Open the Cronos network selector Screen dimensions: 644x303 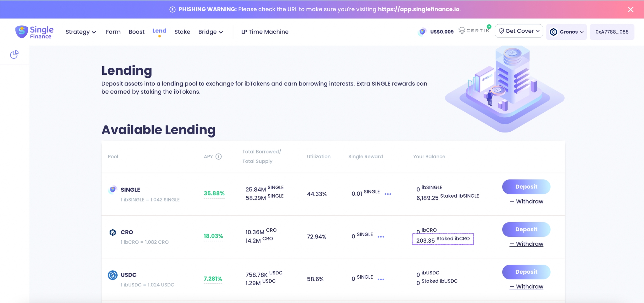(x=566, y=32)
